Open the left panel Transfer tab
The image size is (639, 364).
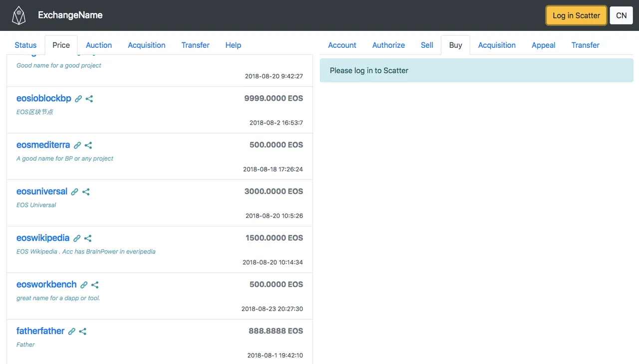195,45
